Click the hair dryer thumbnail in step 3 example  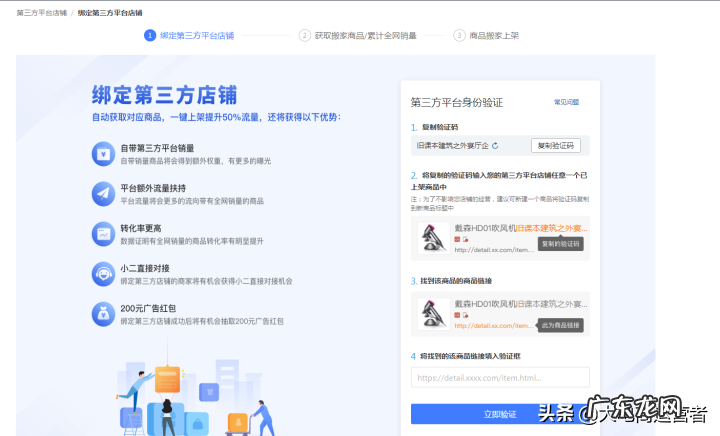tap(434, 314)
